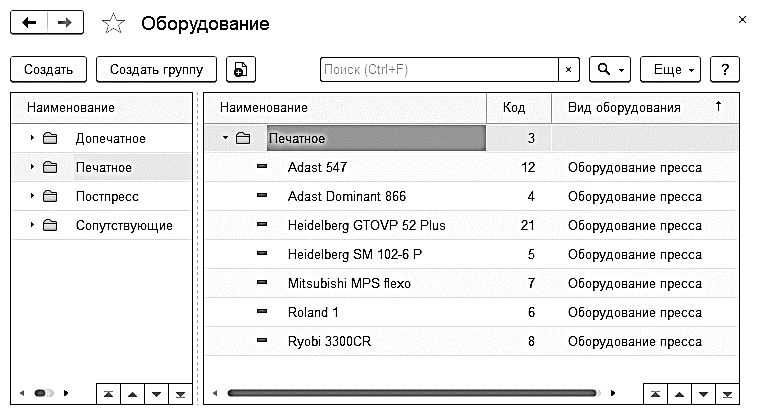Open help with the question mark button

coord(724,70)
